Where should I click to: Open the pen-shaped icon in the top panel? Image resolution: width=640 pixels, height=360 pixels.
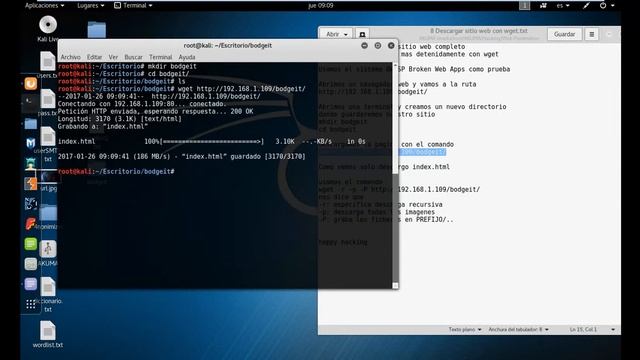586,6
